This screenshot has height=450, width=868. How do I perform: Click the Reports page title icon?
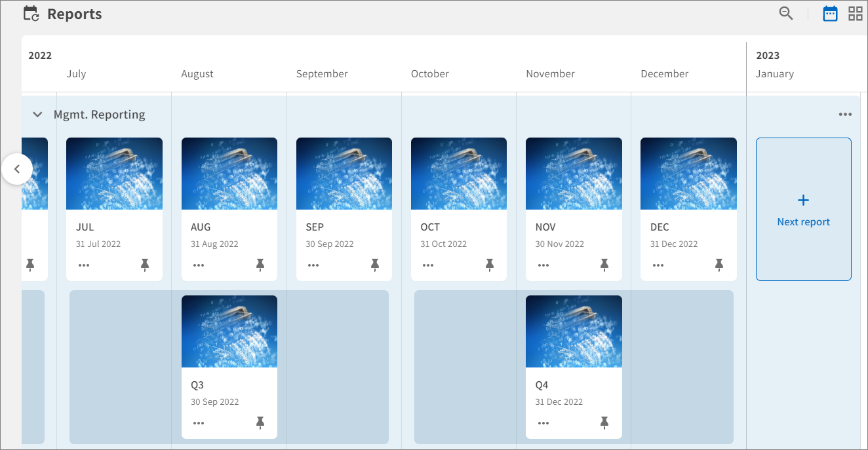(31, 14)
